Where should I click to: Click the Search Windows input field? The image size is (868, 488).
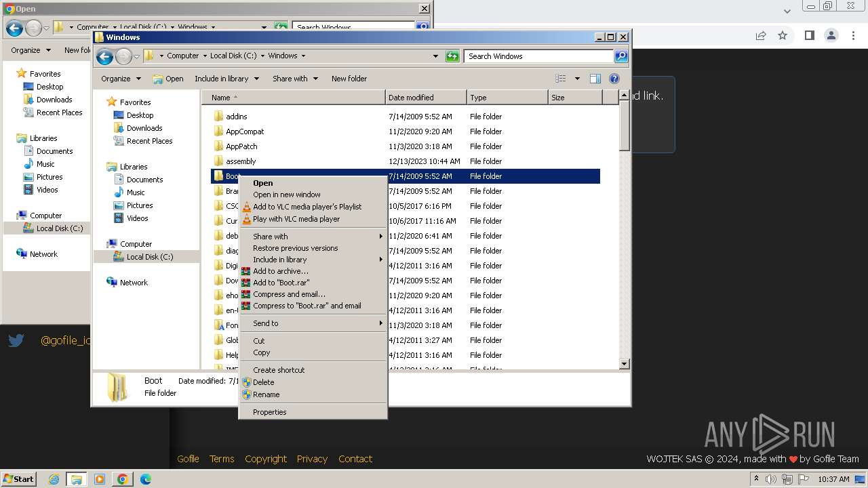(x=539, y=56)
